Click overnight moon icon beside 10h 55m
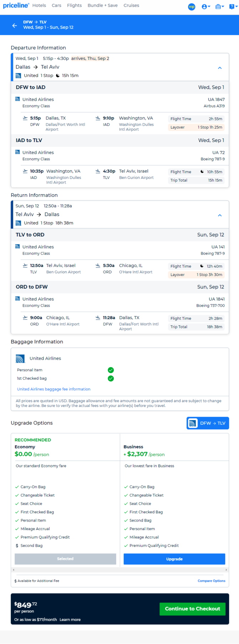239x644 pixels. click(202, 172)
